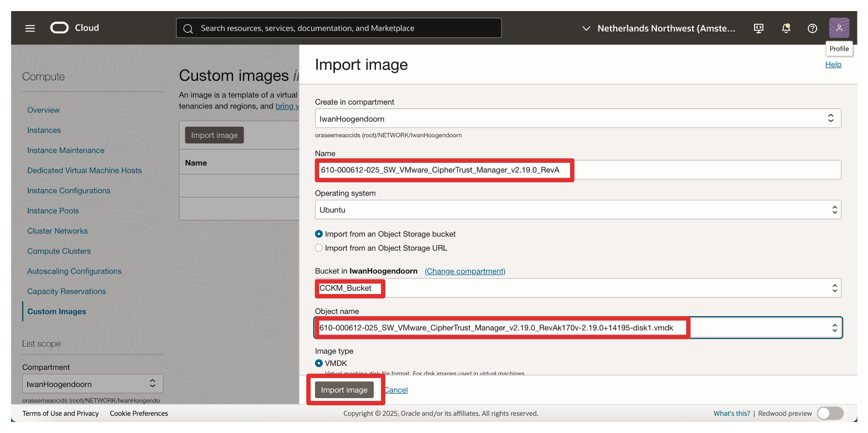Expand the region selector Netherlands Northwest
This screenshot has height=433, width=868.
point(659,28)
